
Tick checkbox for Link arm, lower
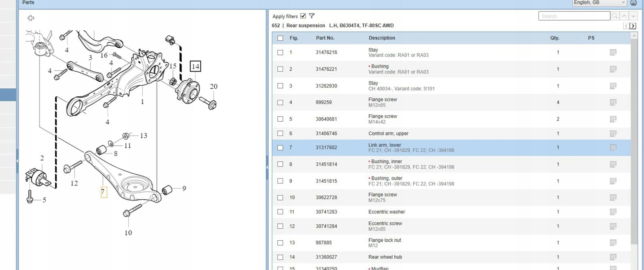(x=280, y=148)
